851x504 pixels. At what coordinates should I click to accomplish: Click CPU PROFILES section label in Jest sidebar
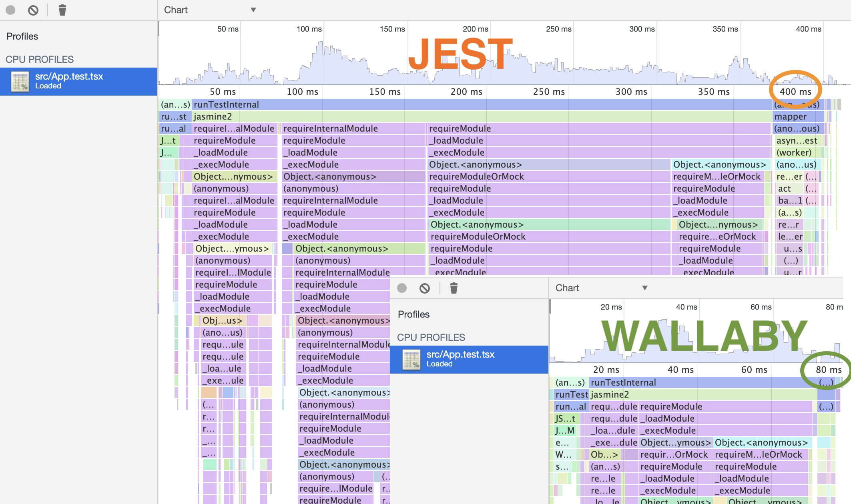40,60
